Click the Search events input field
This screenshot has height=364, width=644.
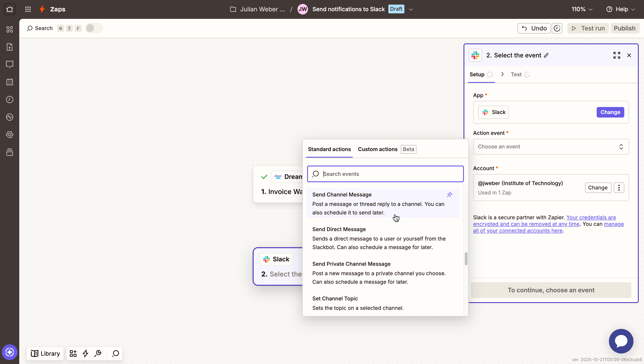coord(385,174)
